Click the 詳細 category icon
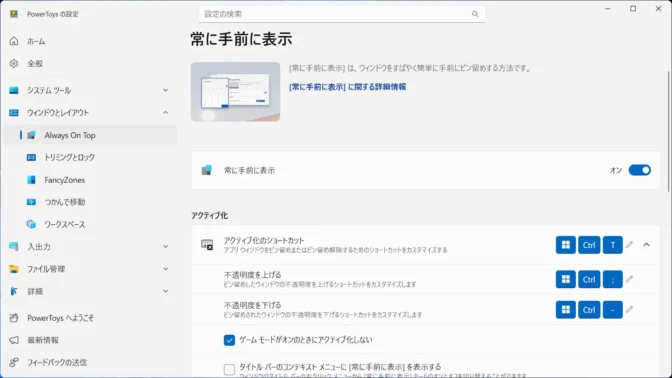Screen dimensions: 672x378 pyautogui.click(x=14, y=291)
